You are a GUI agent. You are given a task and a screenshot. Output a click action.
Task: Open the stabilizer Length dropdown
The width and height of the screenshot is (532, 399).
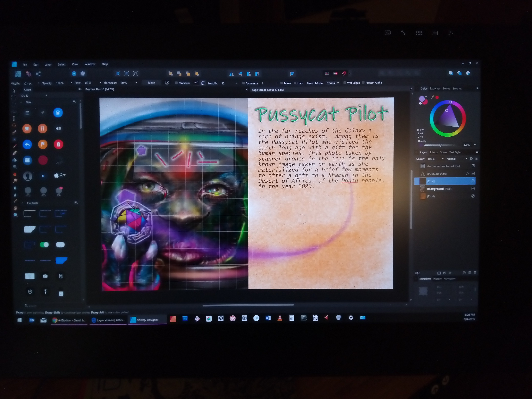pyautogui.click(x=237, y=83)
